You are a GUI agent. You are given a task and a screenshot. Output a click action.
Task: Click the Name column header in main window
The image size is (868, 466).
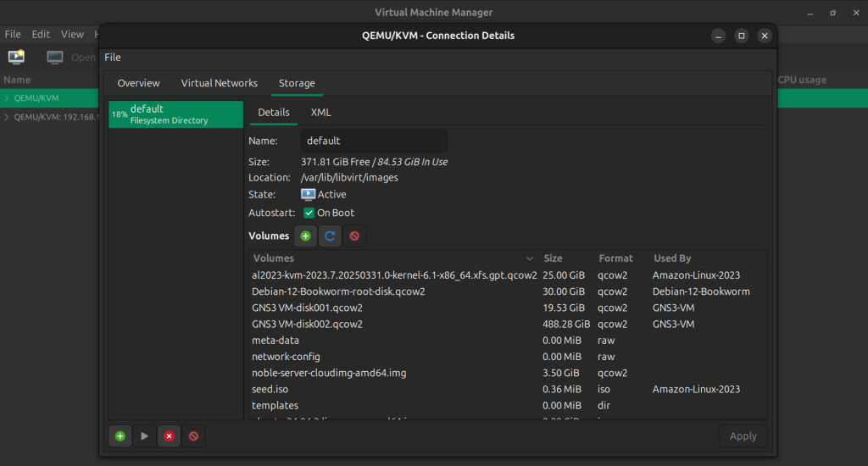point(17,80)
